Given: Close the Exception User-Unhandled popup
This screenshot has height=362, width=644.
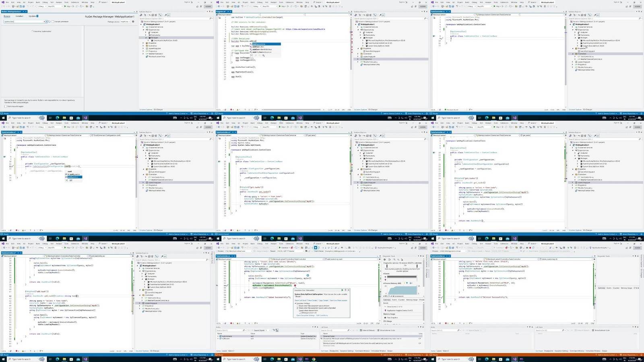Looking at the screenshot, I should point(348,290).
